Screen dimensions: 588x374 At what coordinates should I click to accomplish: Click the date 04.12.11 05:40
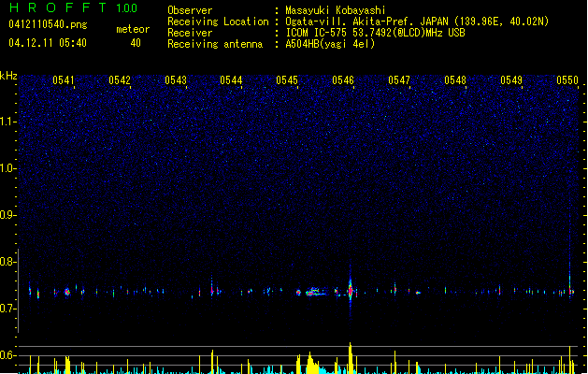pos(48,43)
